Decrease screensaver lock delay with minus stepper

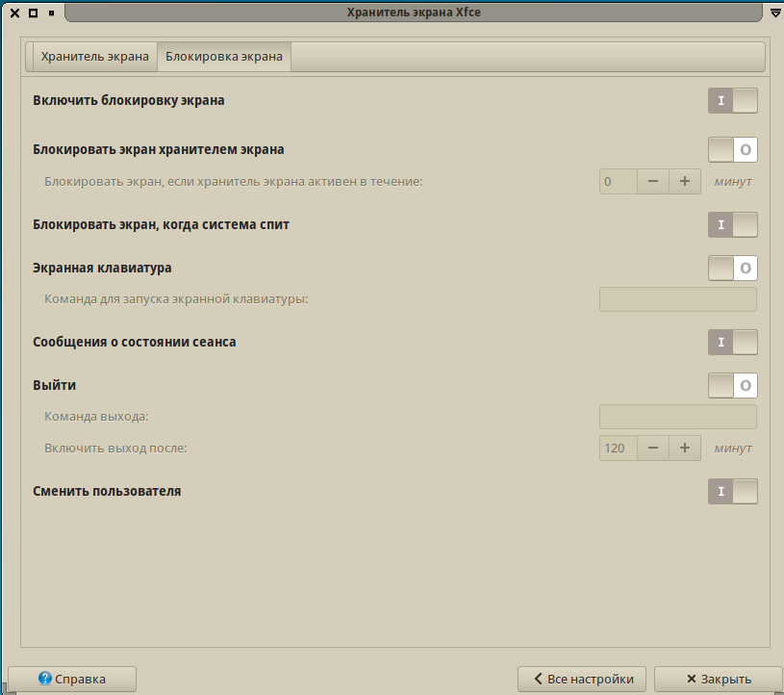click(652, 181)
